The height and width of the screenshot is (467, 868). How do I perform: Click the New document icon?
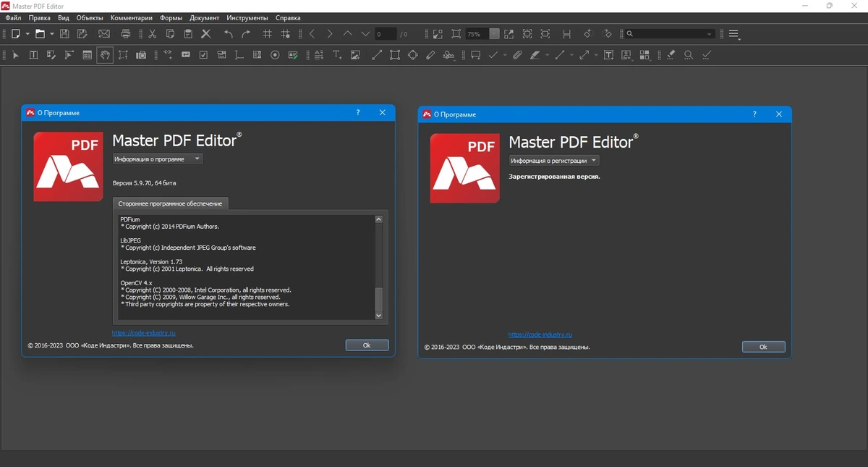(x=15, y=33)
